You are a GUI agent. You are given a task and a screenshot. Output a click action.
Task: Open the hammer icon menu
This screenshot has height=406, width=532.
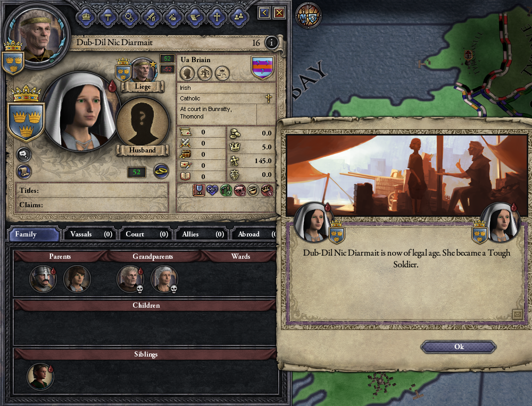108,16
